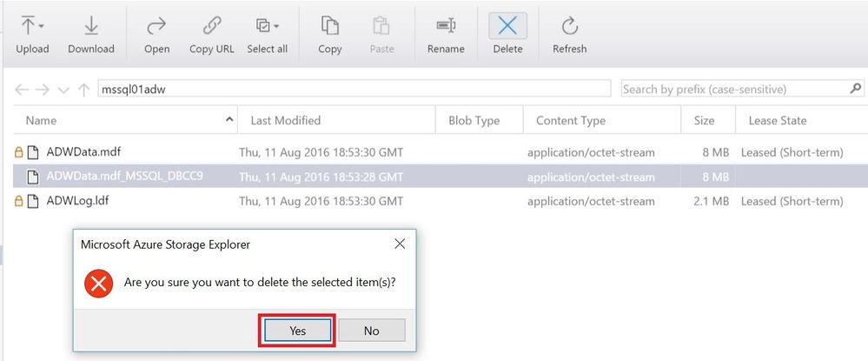Click the Delete X toolbar icon
Viewport: 868px width, 361px height.
[x=508, y=26]
